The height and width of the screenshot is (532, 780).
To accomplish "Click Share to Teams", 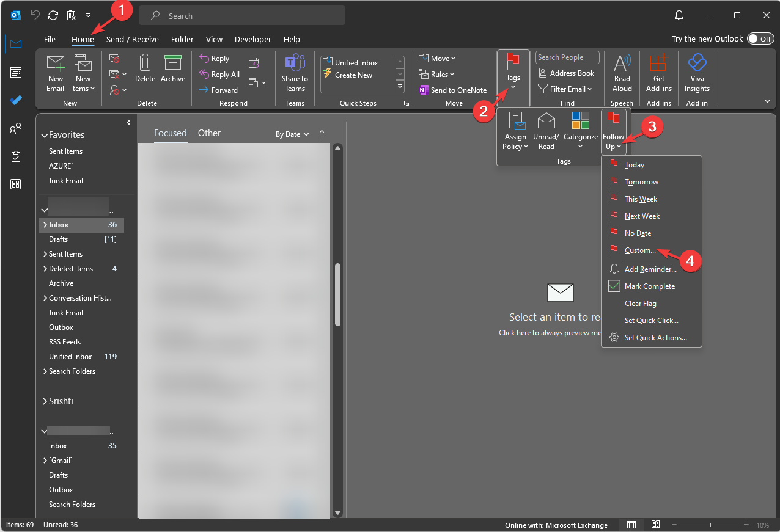I will 295,73.
